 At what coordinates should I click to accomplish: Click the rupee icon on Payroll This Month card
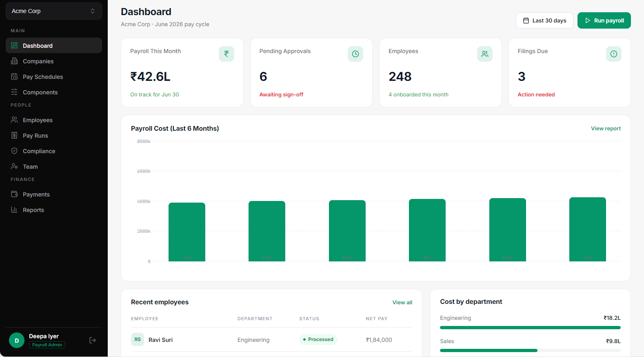click(x=227, y=54)
